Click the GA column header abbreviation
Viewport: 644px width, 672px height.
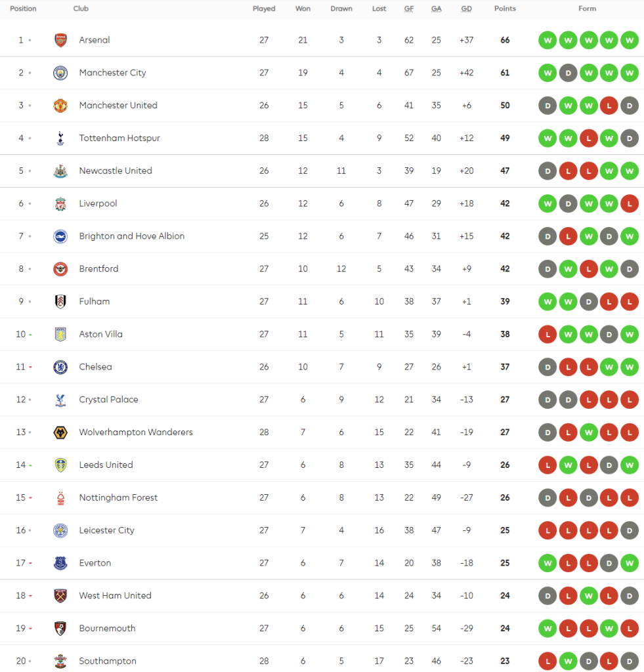[x=436, y=9]
